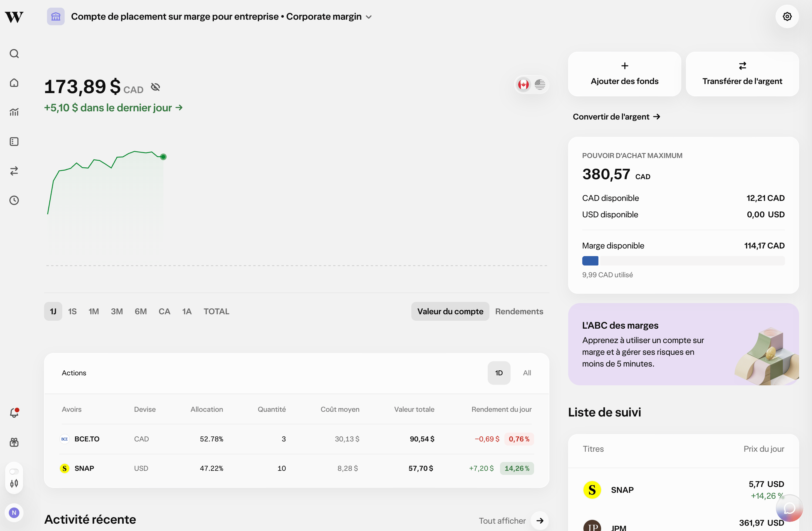Open the clock activity sidebar icon
The width and height of the screenshot is (812, 531).
(14, 200)
